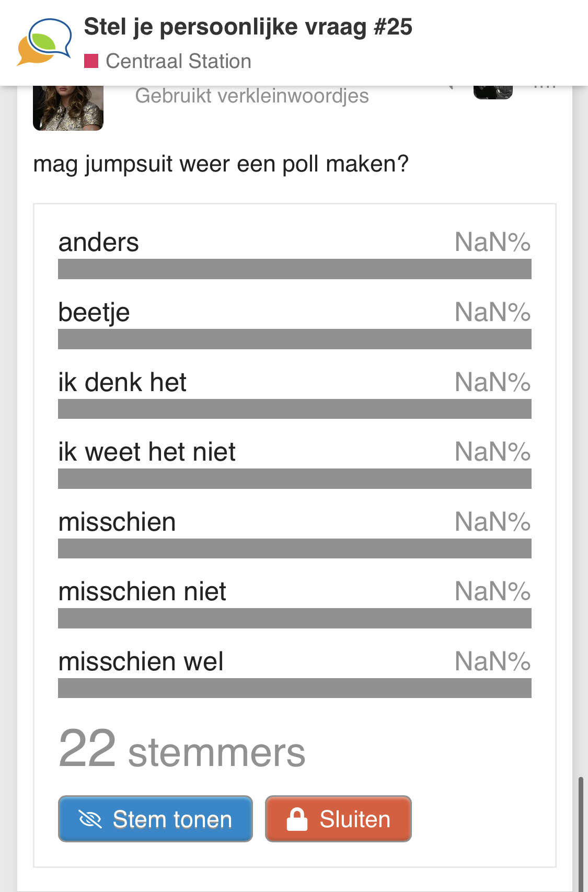The image size is (588, 892).
Task: Click the padlock icon on Sluiten
Action: pos(297,819)
